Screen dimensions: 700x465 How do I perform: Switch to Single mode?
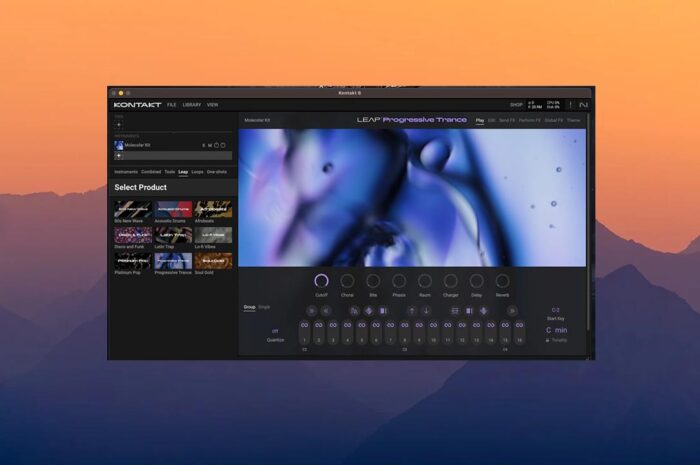click(264, 307)
